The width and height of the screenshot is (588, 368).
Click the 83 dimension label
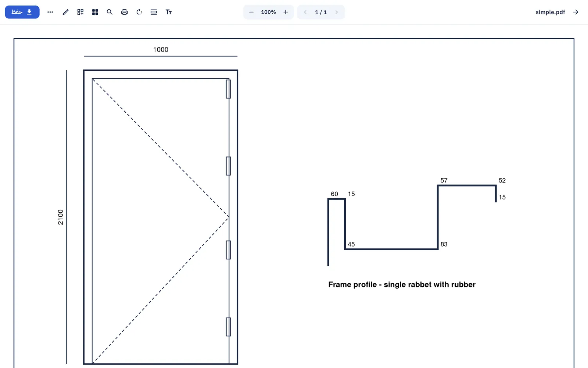[x=444, y=244]
